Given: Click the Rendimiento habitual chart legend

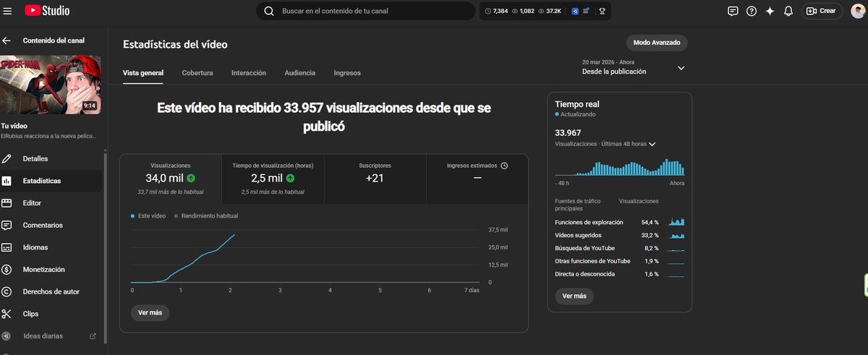Looking at the screenshot, I should [x=206, y=215].
